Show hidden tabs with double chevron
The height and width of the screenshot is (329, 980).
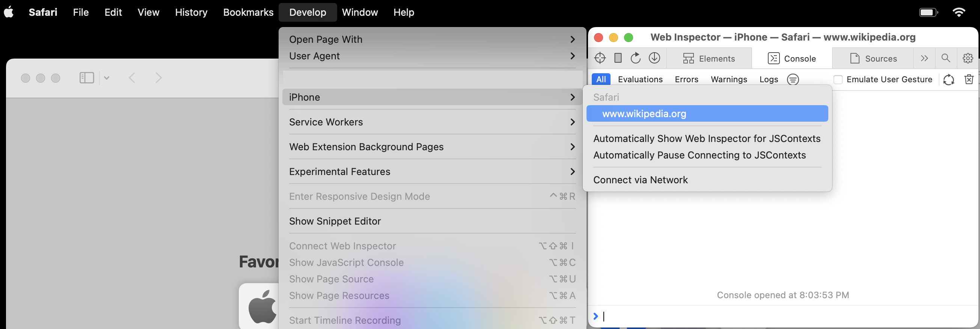(x=924, y=58)
